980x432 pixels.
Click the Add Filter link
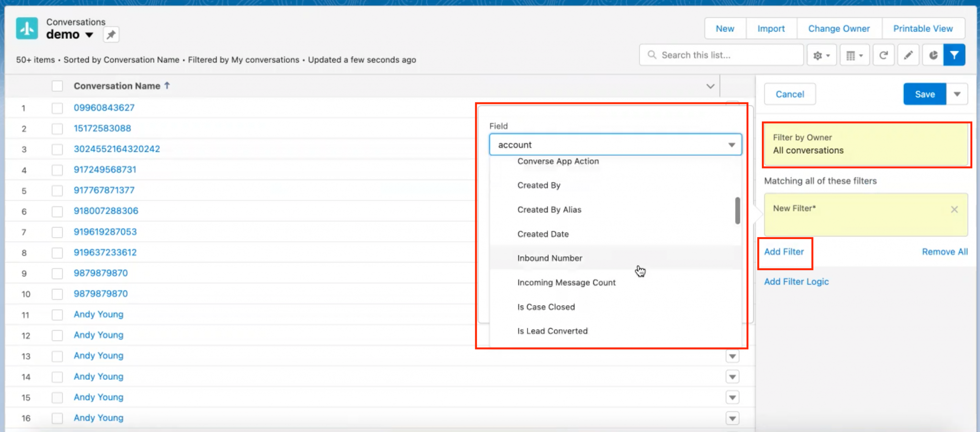point(784,251)
